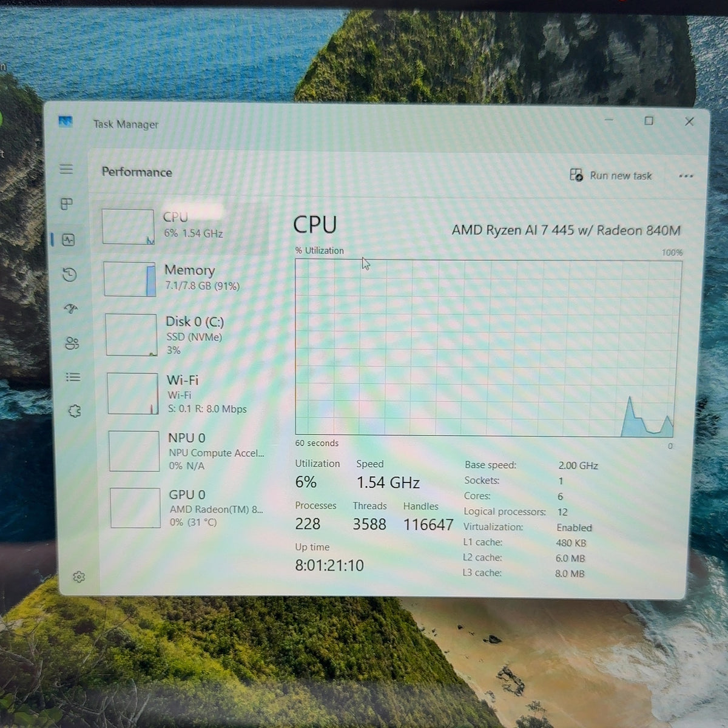Select the Memory performance item
The width and height of the screenshot is (728, 728).
point(184,278)
